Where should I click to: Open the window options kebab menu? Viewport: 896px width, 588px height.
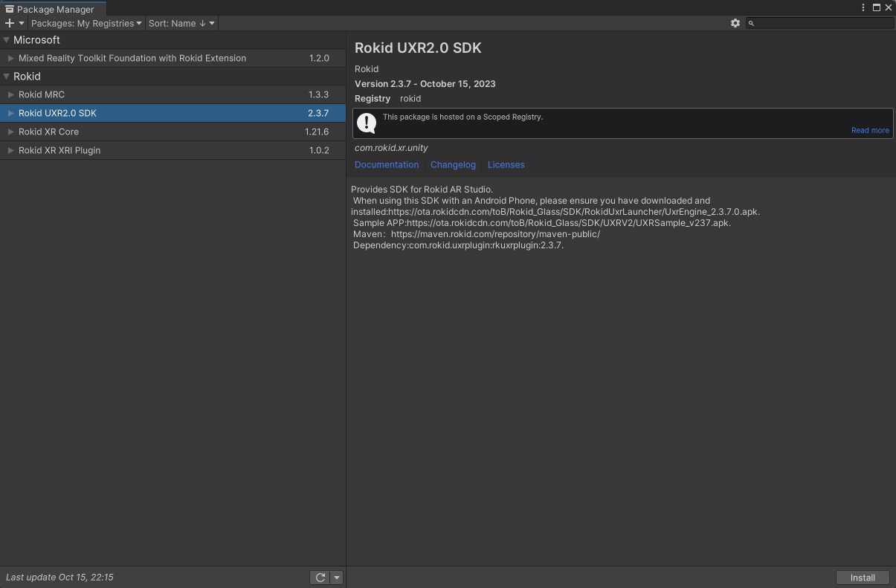(x=863, y=7)
